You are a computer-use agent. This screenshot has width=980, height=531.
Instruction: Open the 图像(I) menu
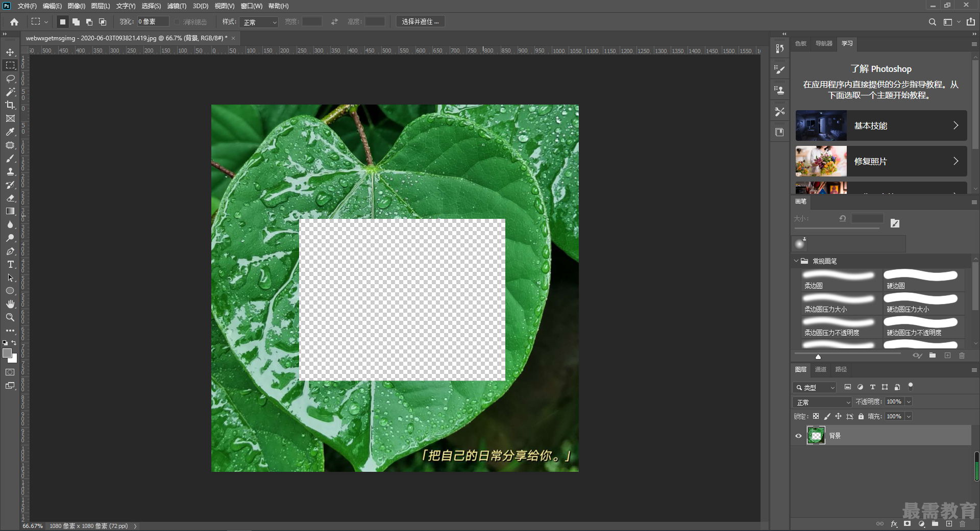(x=77, y=6)
